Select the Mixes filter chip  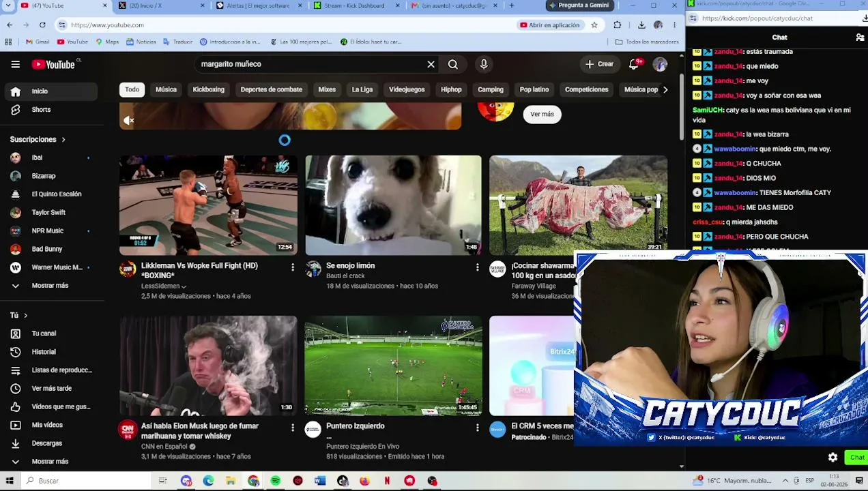(x=327, y=89)
